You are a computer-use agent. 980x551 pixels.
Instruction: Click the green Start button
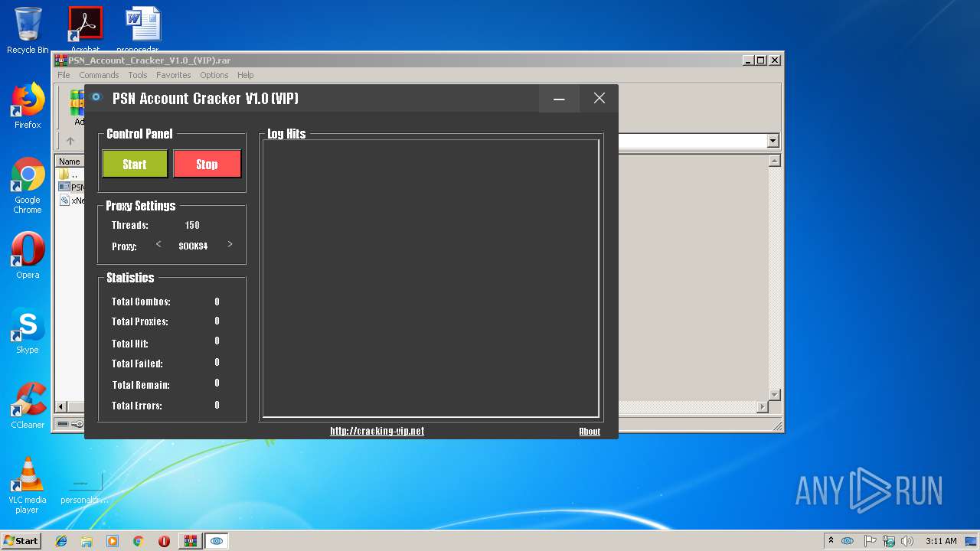[135, 164]
